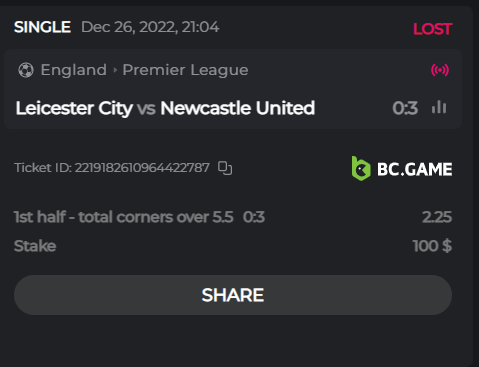Click the LOST status label
This screenshot has height=367, width=479.
pos(432,29)
